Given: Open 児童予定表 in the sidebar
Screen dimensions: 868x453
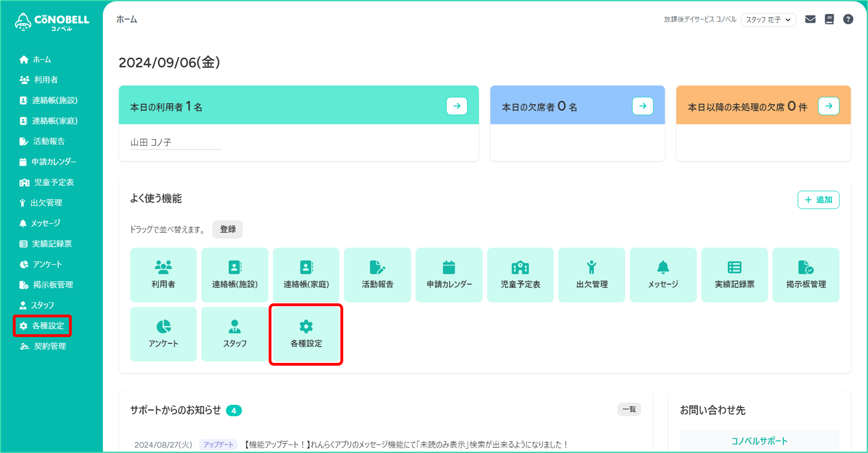Looking at the screenshot, I should (46, 182).
